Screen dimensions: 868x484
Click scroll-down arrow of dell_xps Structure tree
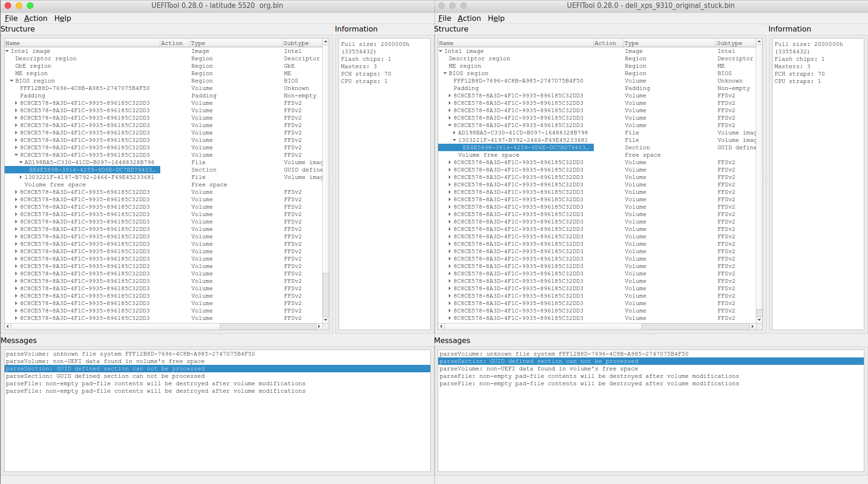[x=759, y=319]
